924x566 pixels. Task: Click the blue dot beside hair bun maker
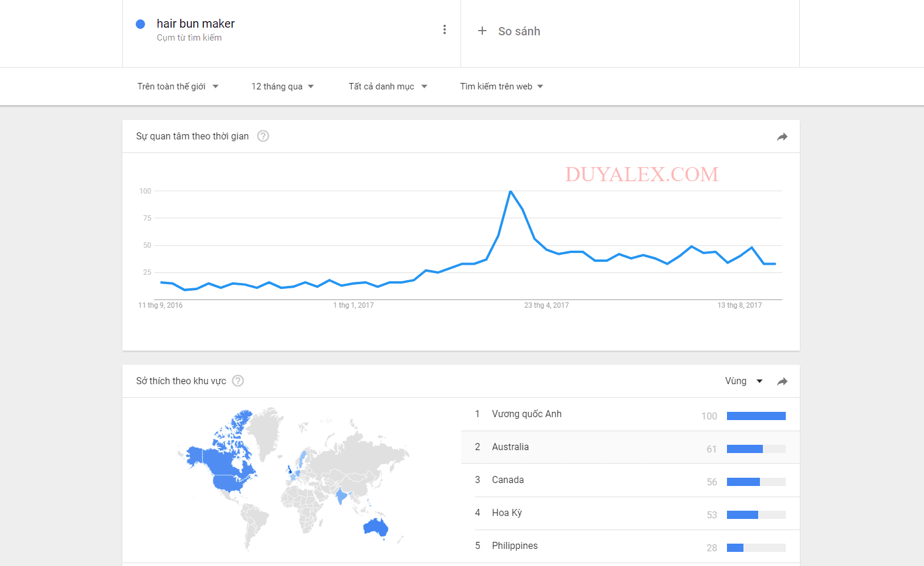pyautogui.click(x=141, y=24)
